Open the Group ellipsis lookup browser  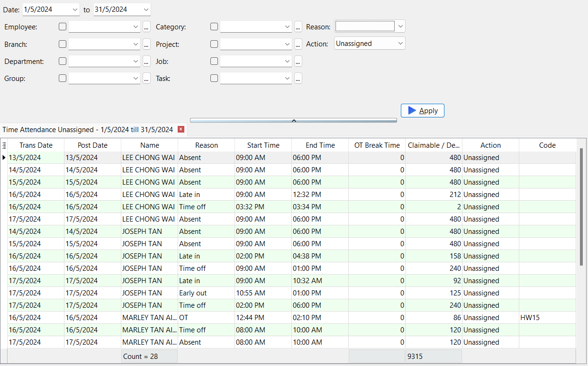pos(146,78)
